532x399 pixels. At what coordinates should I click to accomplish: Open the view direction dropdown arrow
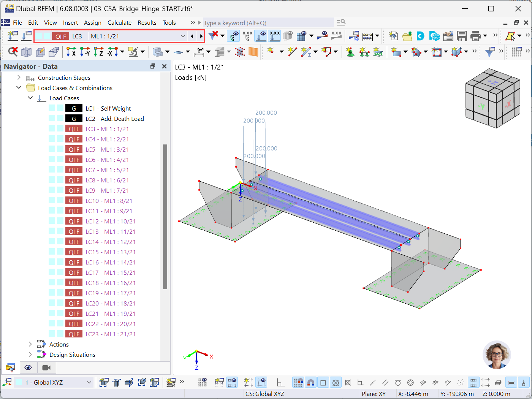pos(122,52)
